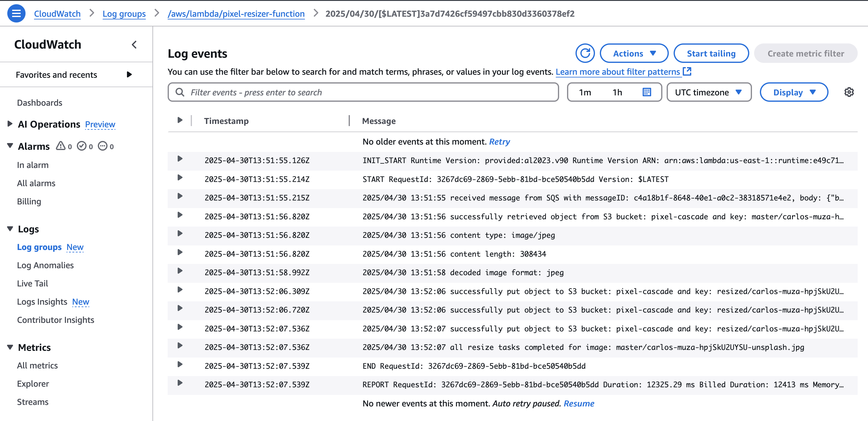Screen dimensions: 868x421
Task: Expand the INIT_START log event row
Action: point(180,159)
